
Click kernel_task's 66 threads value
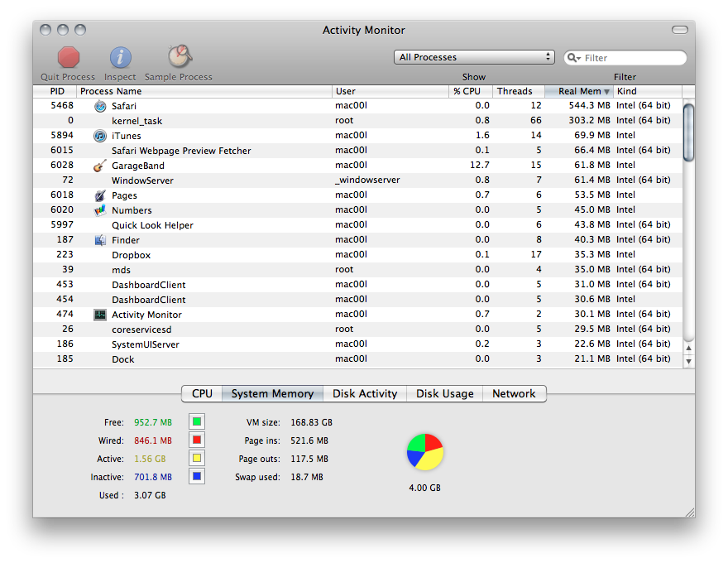point(536,120)
